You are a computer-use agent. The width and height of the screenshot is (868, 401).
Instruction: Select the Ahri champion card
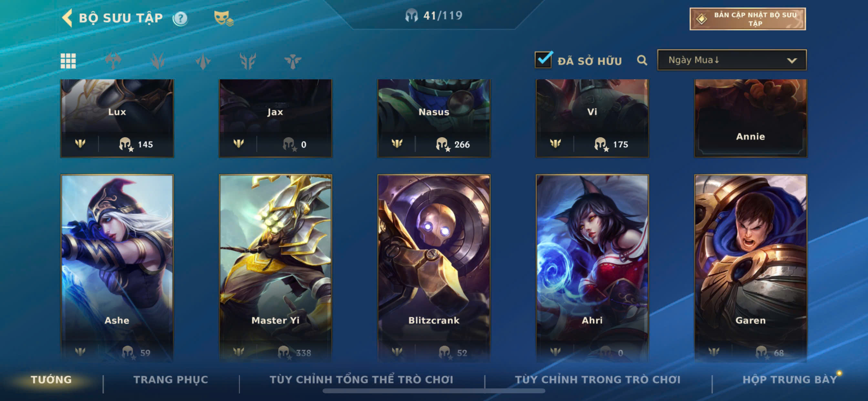(x=592, y=268)
